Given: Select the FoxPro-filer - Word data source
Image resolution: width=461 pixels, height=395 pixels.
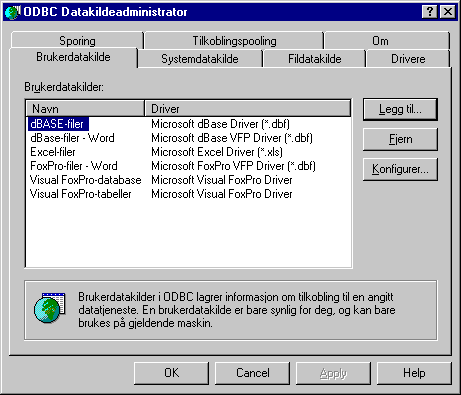Looking at the screenshot, I should pos(74,166).
